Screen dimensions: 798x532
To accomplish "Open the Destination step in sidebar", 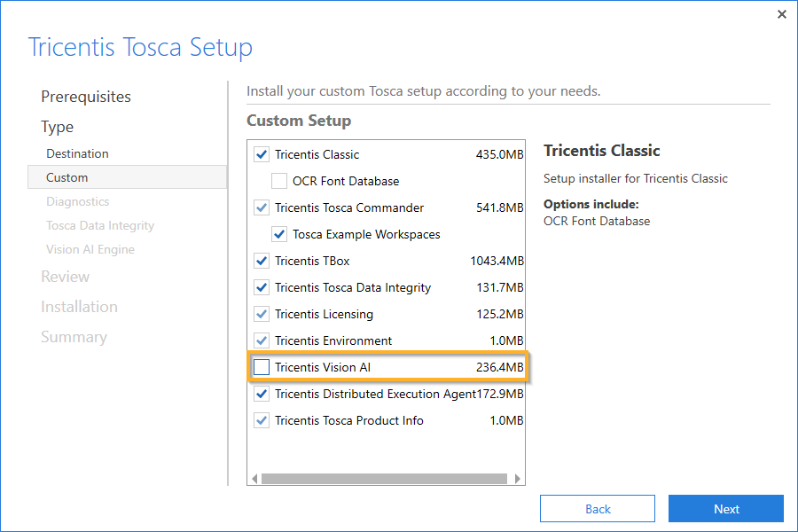I will coord(77,153).
